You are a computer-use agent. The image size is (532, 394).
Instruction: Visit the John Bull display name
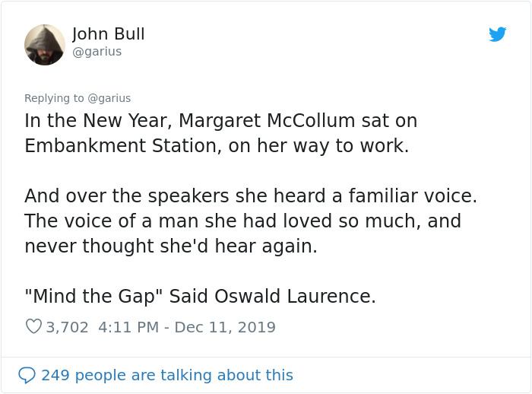click(108, 34)
